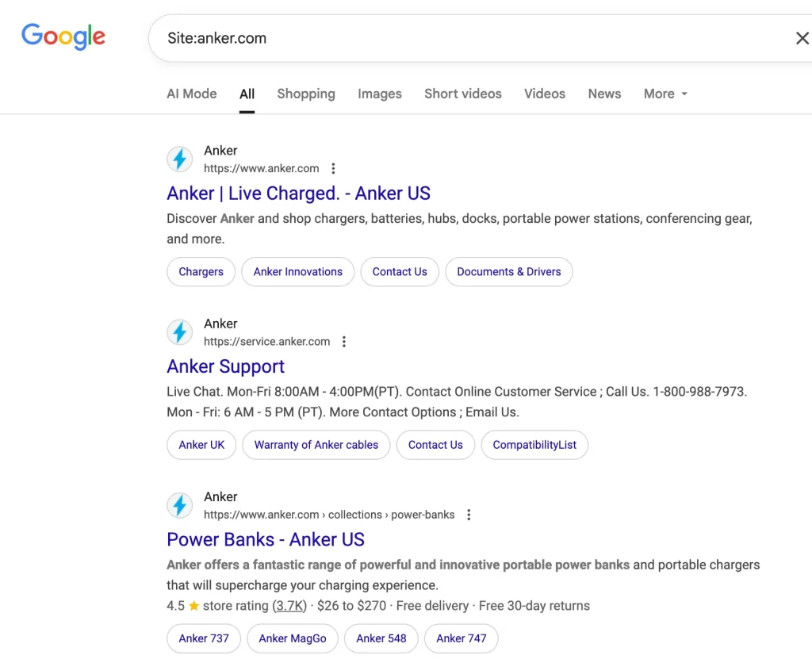Click the 'Anker' site name above Power Banks result
The width and height of the screenshot is (812, 659).
(220, 497)
